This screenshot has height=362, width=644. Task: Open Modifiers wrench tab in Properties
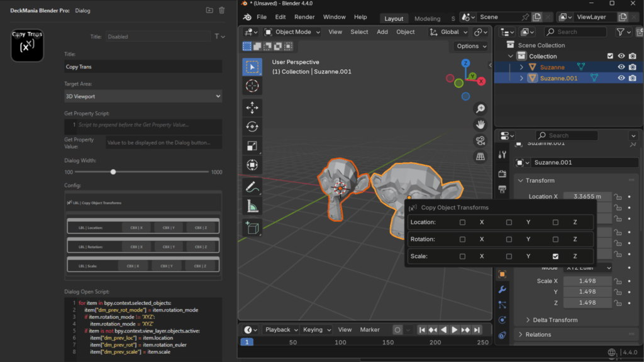point(502,290)
